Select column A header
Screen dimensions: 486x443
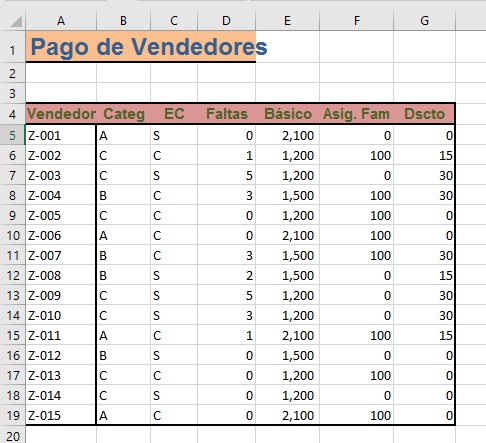point(61,21)
